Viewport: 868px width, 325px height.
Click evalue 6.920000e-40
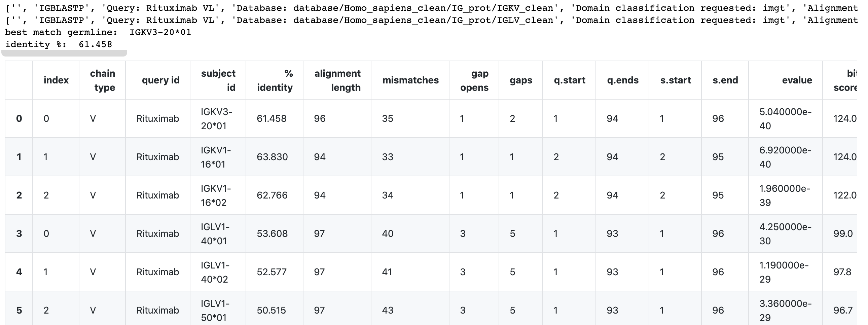(786, 157)
